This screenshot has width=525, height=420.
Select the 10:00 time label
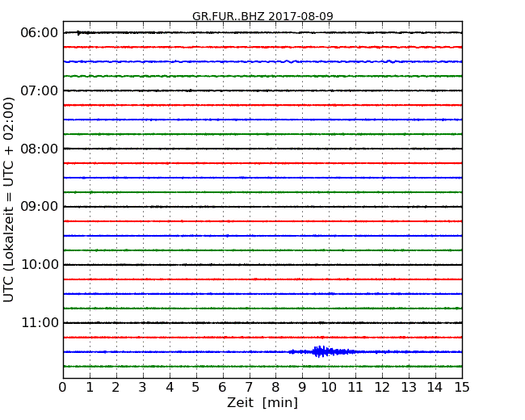pos(40,265)
